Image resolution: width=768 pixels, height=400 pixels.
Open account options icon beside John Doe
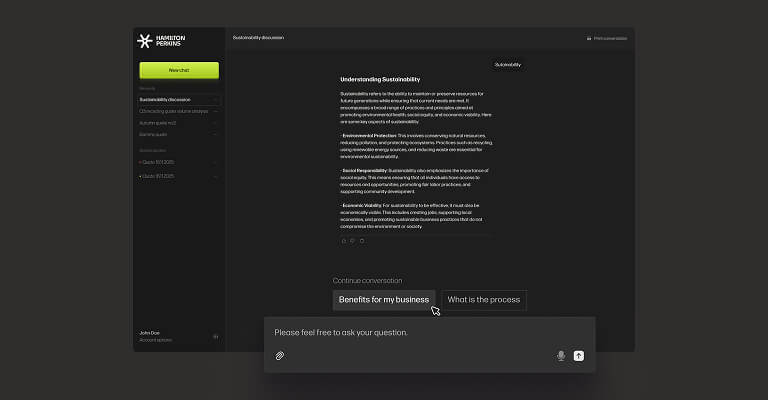[215, 336]
